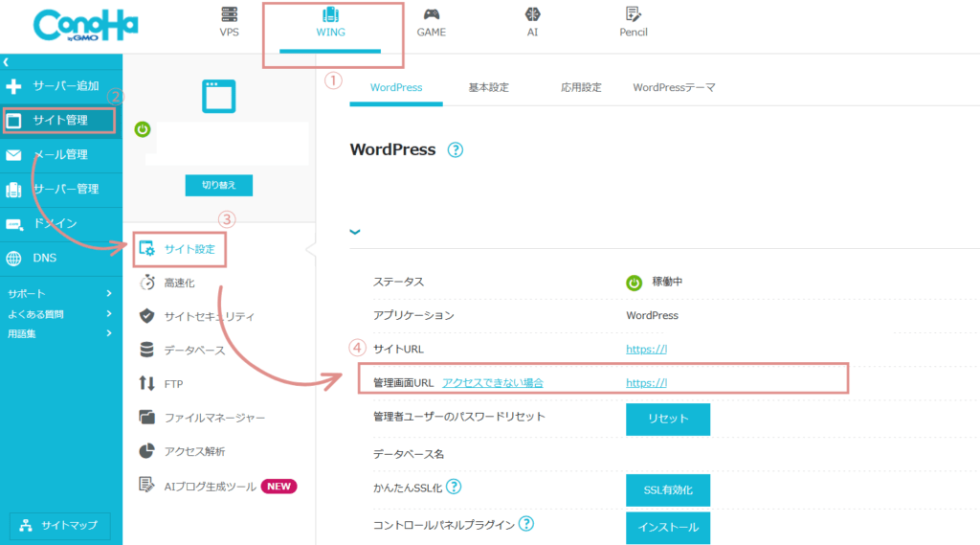
Task: Open サイト管理 in the sidebar
Action: 59,120
